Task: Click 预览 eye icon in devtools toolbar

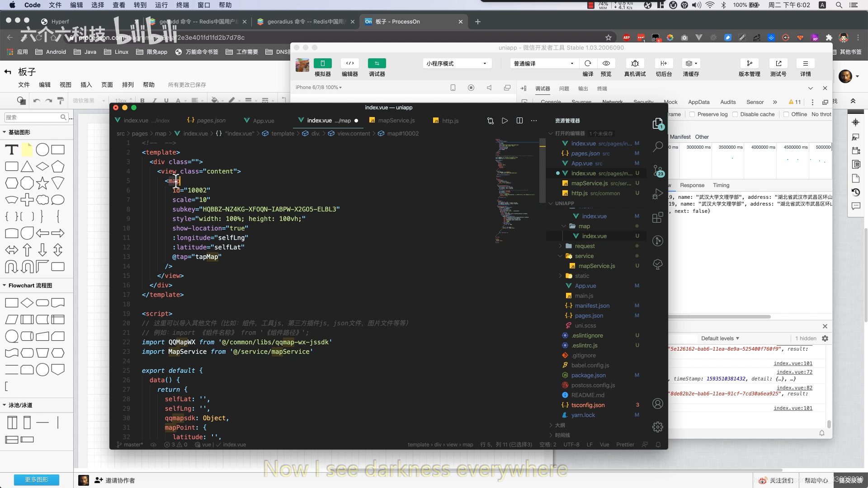Action: coord(606,64)
